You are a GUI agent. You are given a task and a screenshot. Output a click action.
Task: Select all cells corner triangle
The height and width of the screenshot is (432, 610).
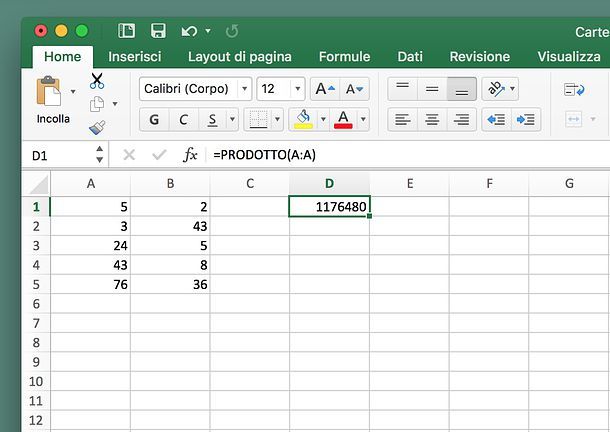[x=39, y=184]
